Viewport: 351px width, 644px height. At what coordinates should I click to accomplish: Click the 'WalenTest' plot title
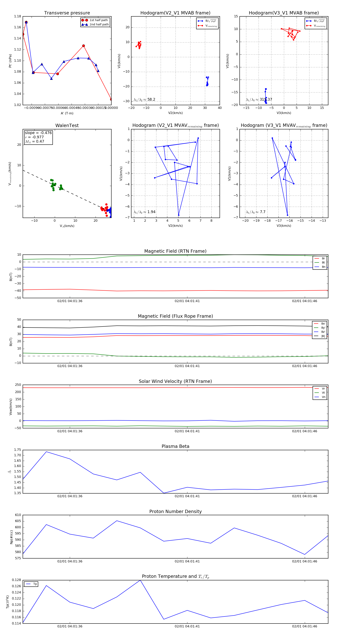[67, 125]
